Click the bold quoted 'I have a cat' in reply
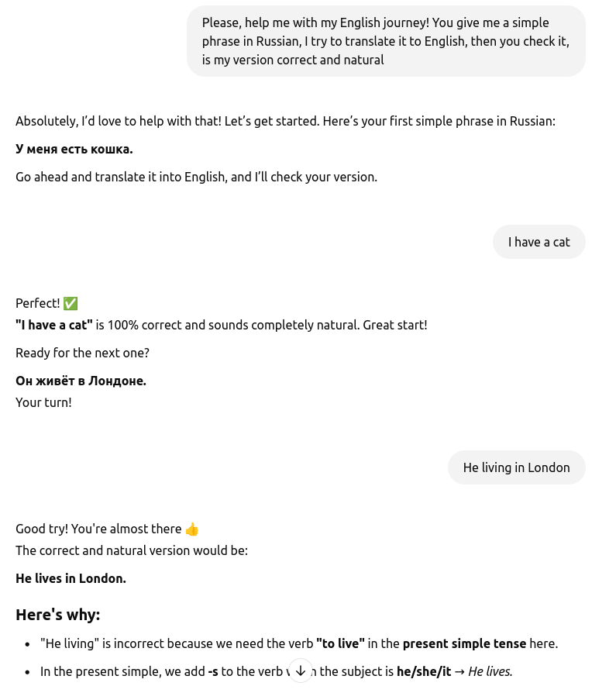The width and height of the screenshot is (616, 693). [54, 325]
